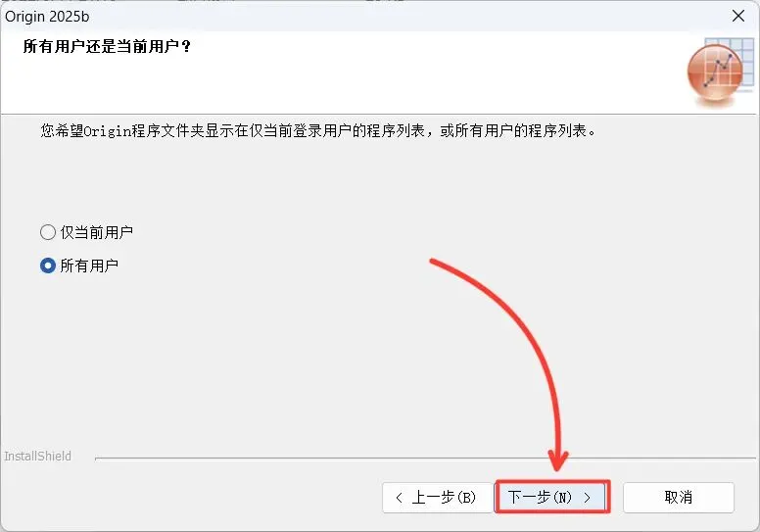Click the Origin graph logo icon
Screen dimensions: 760x532
[715, 73]
